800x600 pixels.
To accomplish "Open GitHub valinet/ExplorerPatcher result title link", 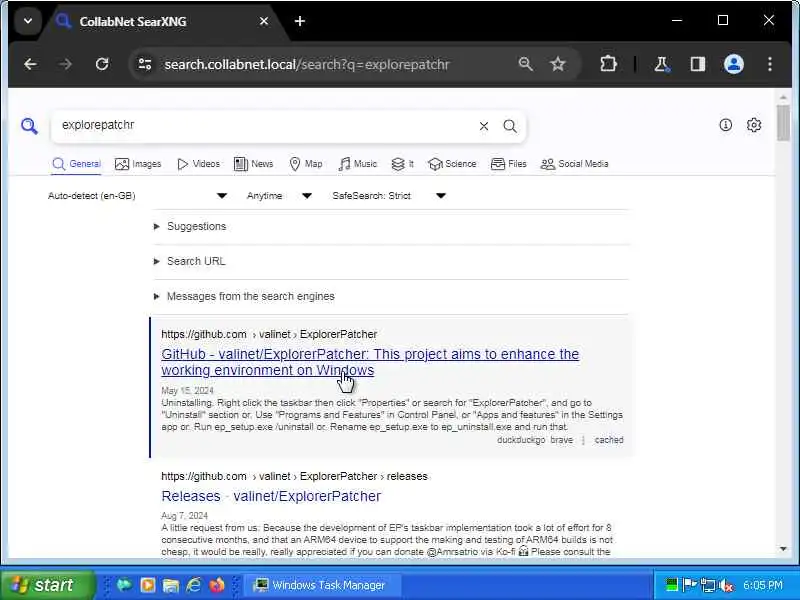I will click(x=370, y=362).
